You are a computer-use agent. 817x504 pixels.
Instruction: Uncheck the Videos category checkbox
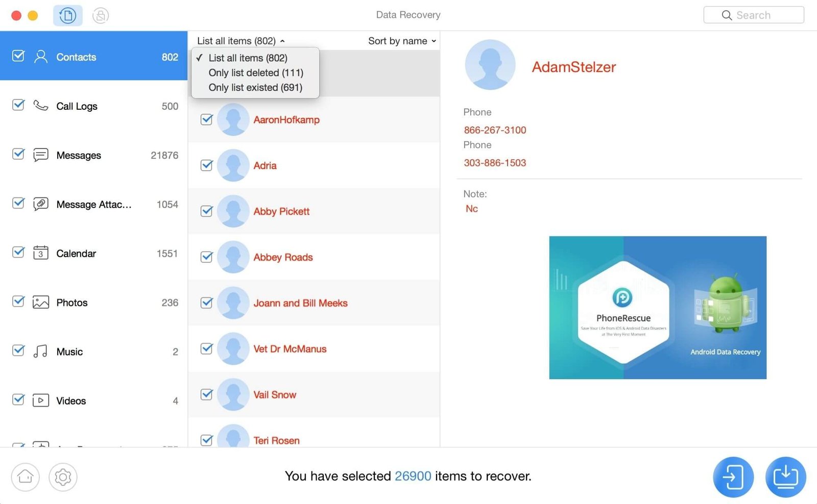click(18, 399)
